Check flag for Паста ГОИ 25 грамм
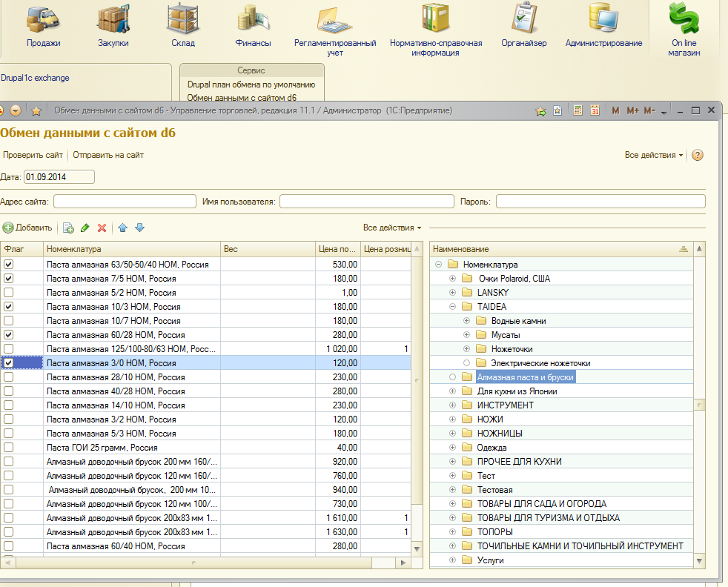 coord(9,447)
